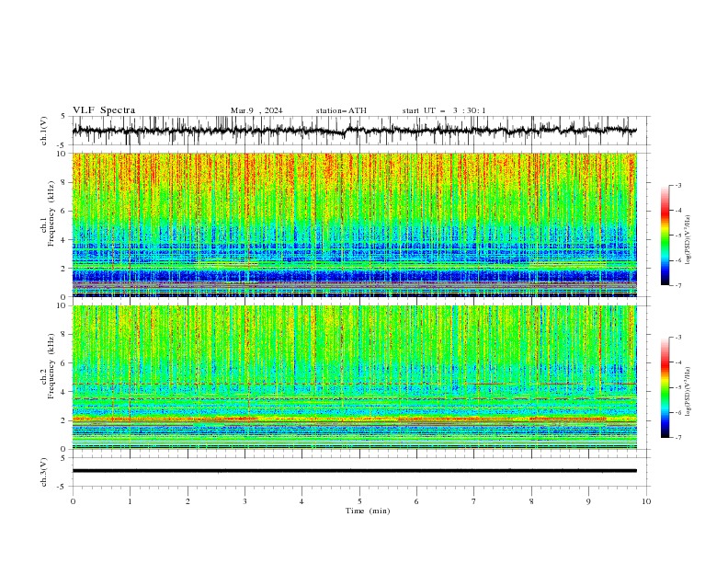Screen dimensions: 728x563
Task: Click the ch.1 Frequency (kHz) axis label
Action: pyautogui.click(x=48, y=214)
